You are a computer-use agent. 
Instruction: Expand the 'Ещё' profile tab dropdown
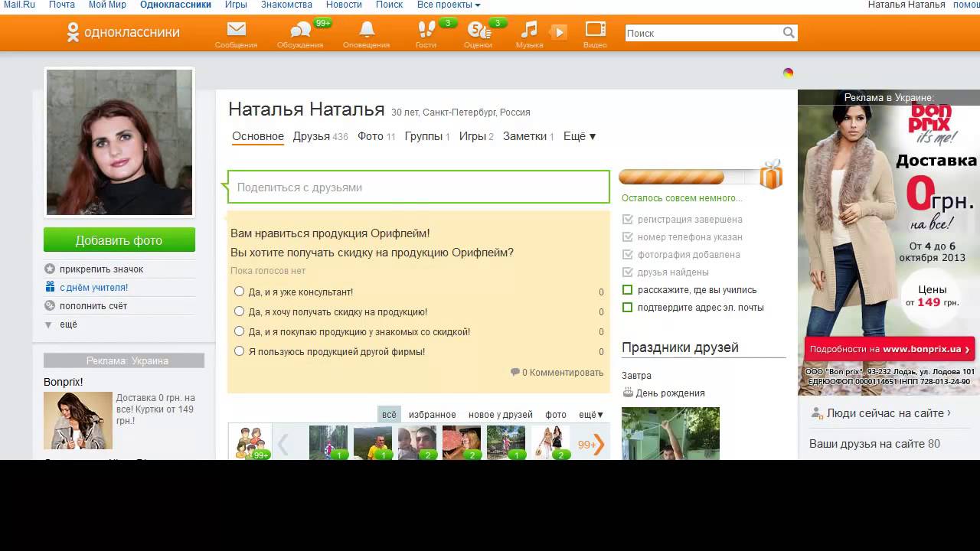coord(580,136)
